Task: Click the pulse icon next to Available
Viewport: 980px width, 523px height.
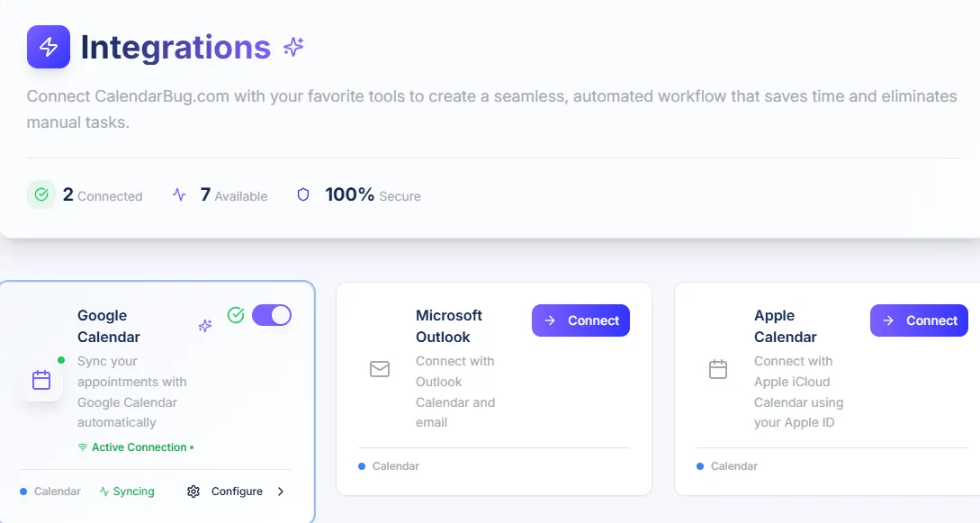Action: [179, 194]
